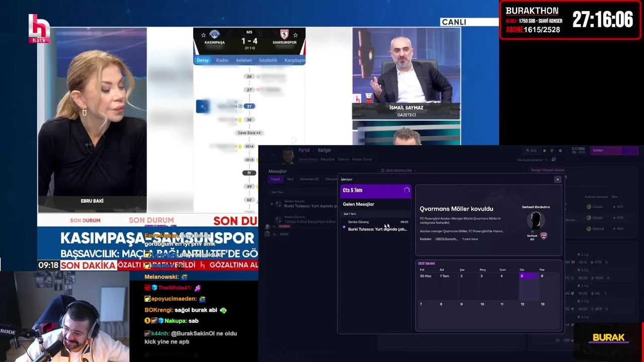Click the purple İşleniyor continue button
Viewport: 644px width, 362px height.
pyautogui.click(x=614, y=150)
